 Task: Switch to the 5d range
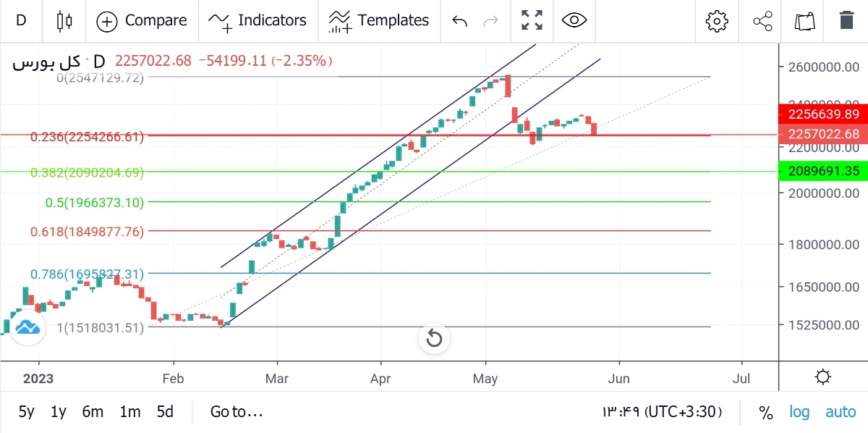[x=165, y=411]
